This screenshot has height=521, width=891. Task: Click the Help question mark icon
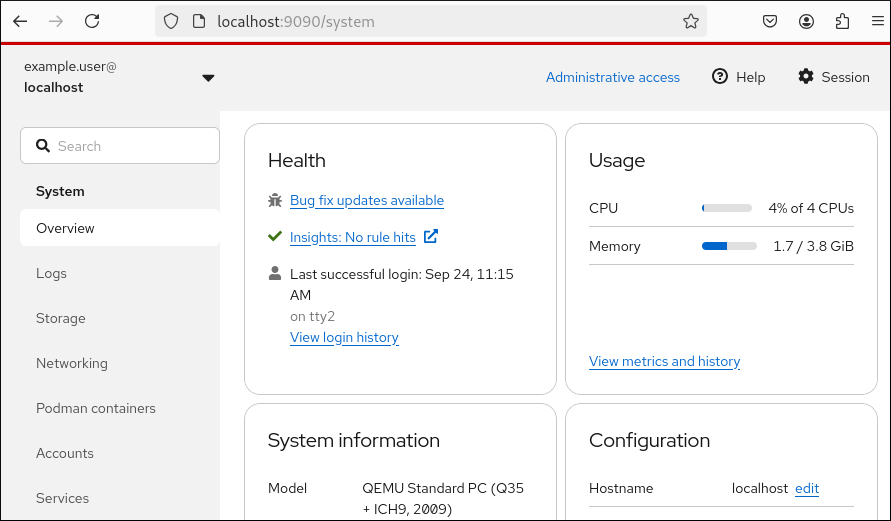pos(719,76)
